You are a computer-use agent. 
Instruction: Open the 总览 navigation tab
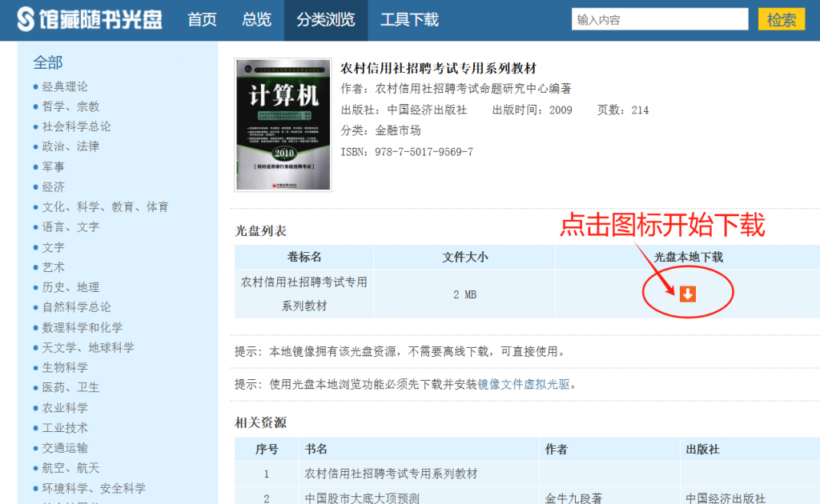(256, 20)
